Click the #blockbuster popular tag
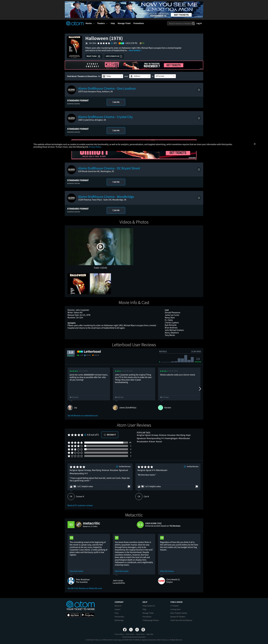This screenshot has height=644, width=268. (184, 439)
